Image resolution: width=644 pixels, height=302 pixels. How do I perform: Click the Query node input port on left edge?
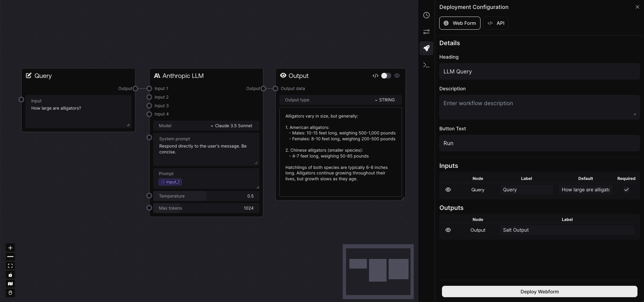pos(21,100)
